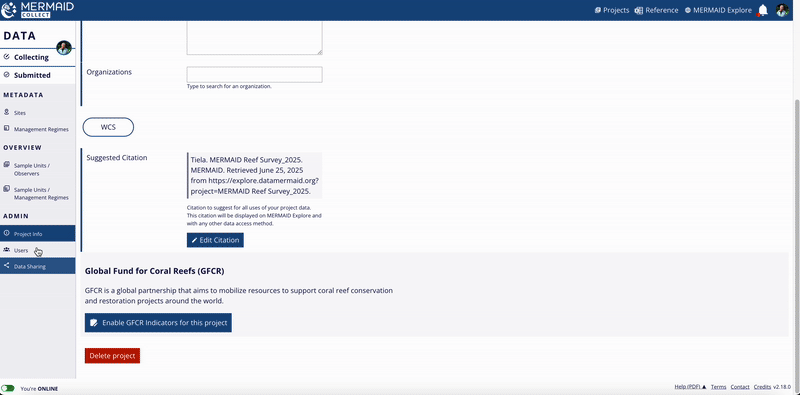Open the notifications bell icon

pos(763,10)
